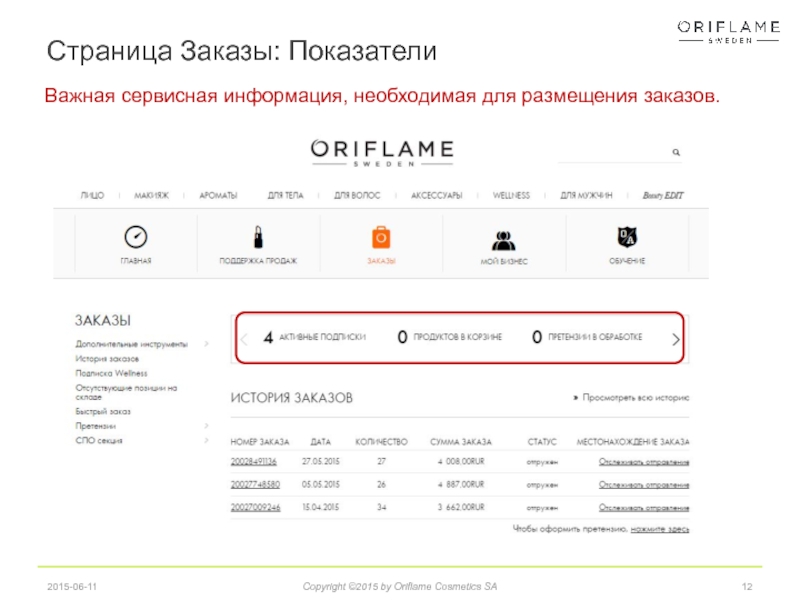
Task: Open the АРОМАТЫ category menu
Action: pyautogui.click(x=218, y=195)
